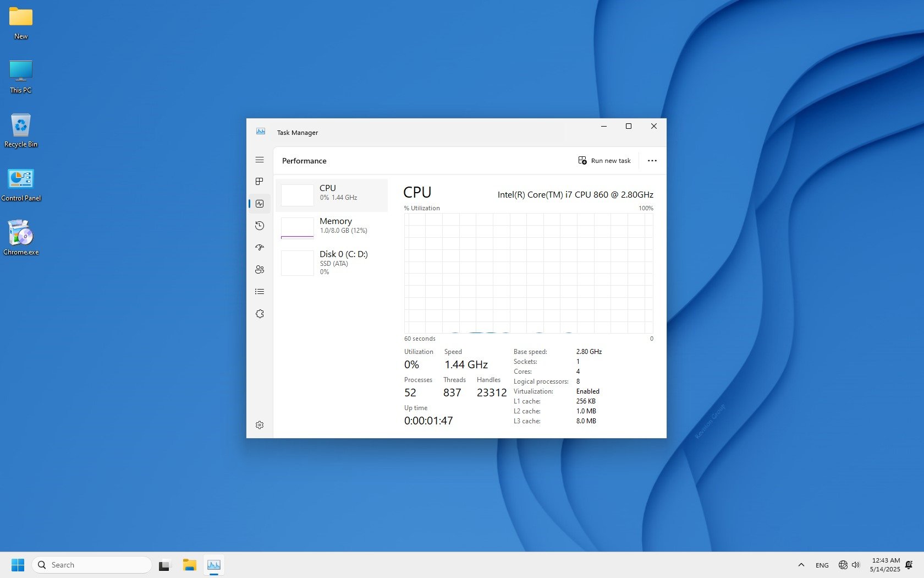The image size is (924, 578).
Task: Select Disk 0 (C: D:) performance item
Action: pos(332,263)
